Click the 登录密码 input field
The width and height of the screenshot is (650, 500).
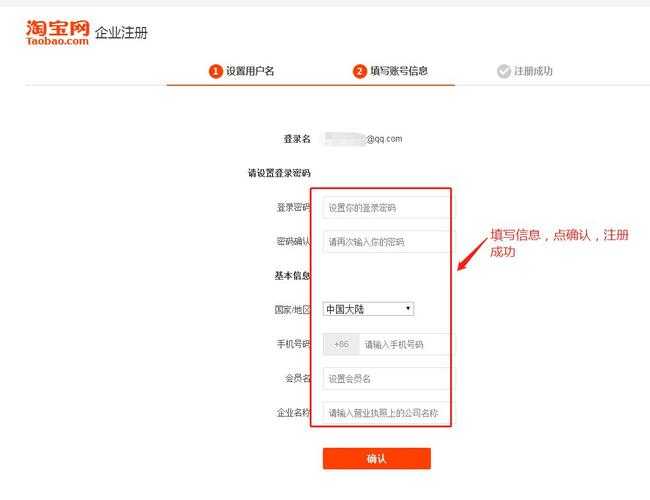click(x=389, y=207)
